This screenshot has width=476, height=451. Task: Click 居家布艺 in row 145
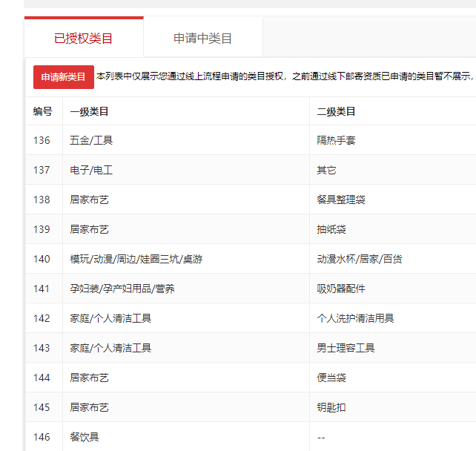[x=89, y=407]
